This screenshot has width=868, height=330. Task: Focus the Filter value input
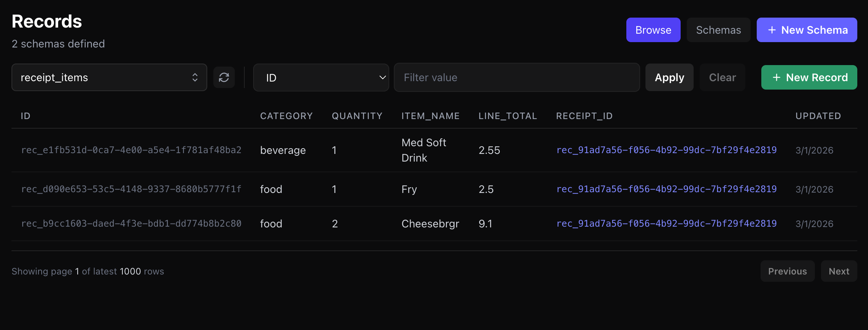[x=517, y=77]
